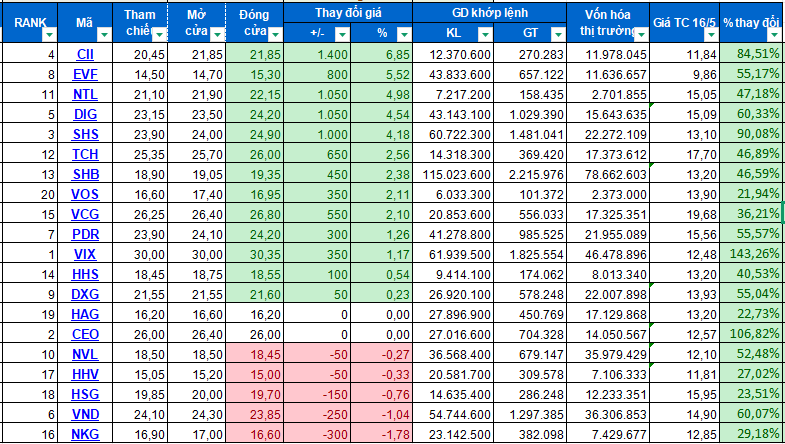Select NVL's percent change -0,27
Viewport: 785px width, 444px height.
click(x=381, y=354)
